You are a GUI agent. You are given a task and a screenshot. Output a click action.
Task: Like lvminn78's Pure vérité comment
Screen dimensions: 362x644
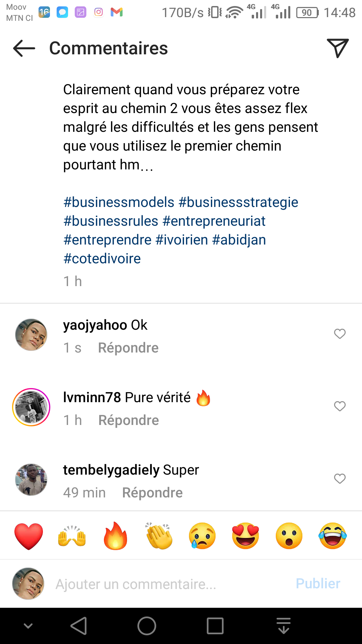point(340,406)
